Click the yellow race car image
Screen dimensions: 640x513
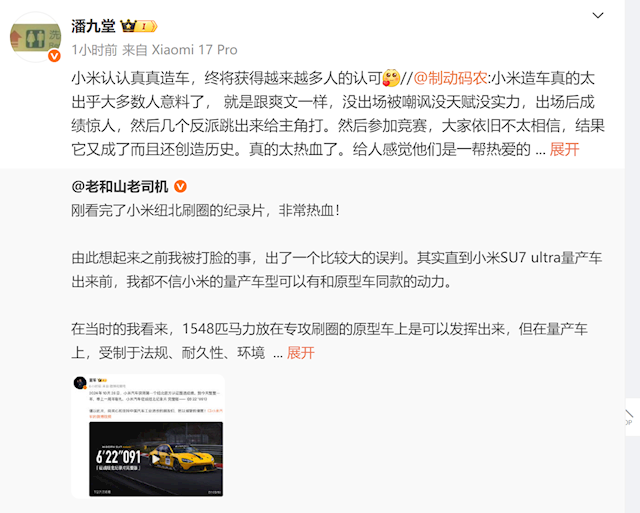(184, 458)
